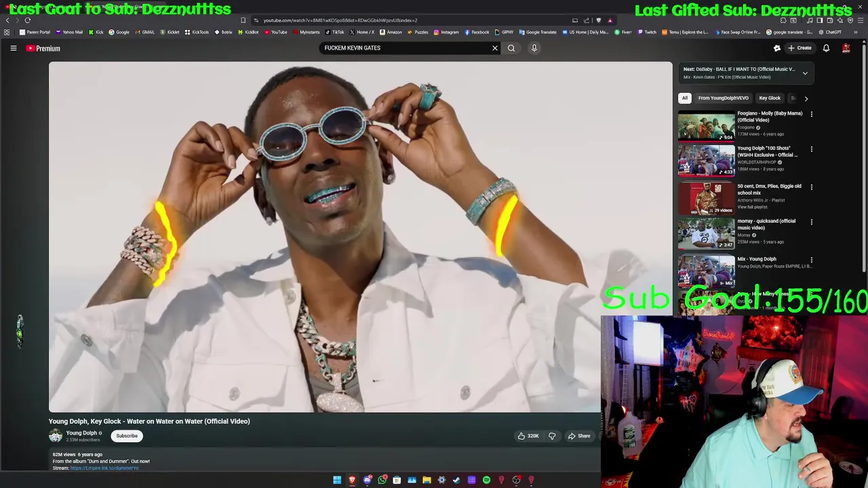Image resolution: width=868 pixels, height=488 pixels.
Task: Open Brave browser from the taskbar
Action: click(x=352, y=480)
